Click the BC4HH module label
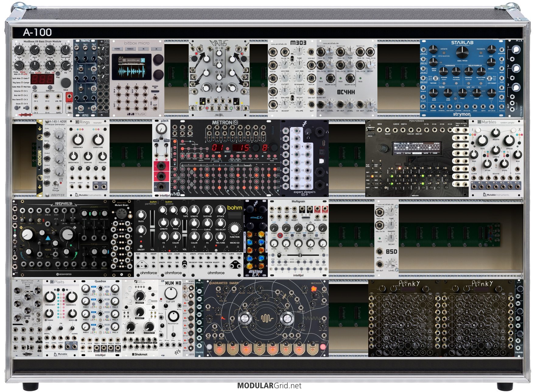The image size is (539, 392). 345,92
